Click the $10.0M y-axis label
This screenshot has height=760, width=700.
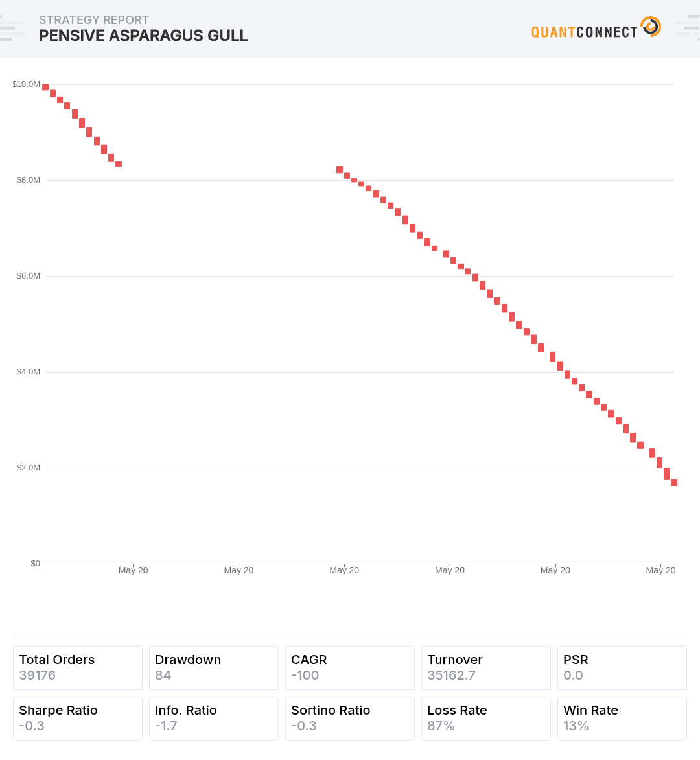(x=26, y=84)
